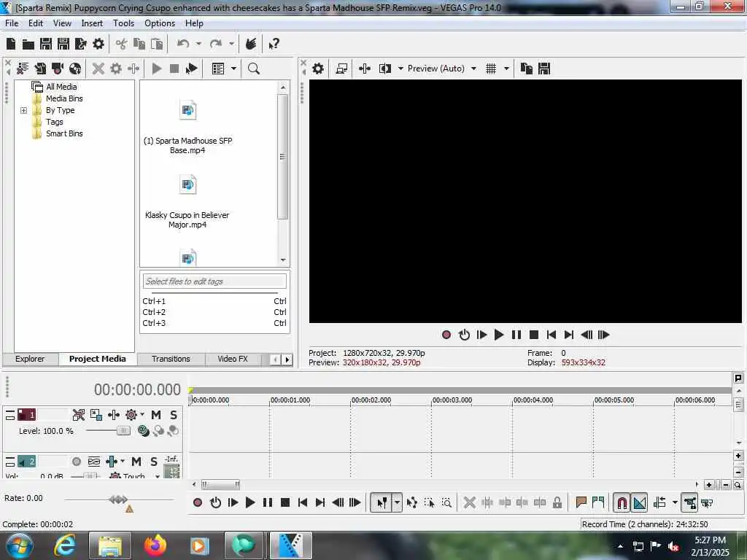Open Redo history dropdown arrow
Image resolution: width=747 pixels, height=560 pixels.
coord(231,44)
